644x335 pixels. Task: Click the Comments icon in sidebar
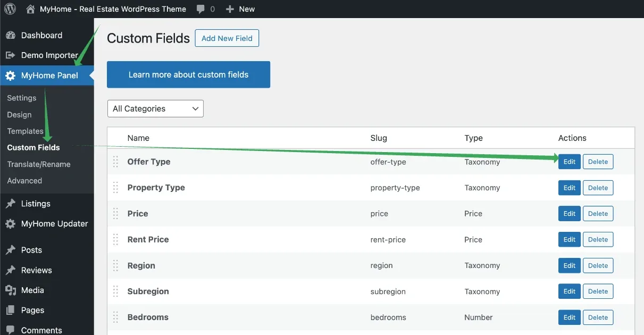[10, 330]
